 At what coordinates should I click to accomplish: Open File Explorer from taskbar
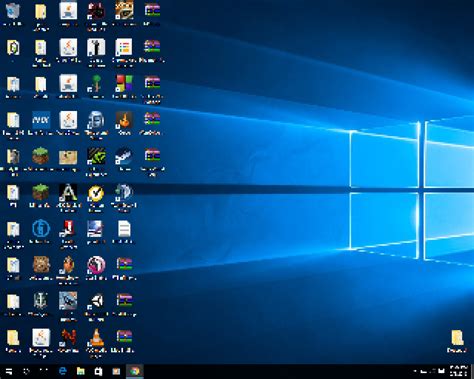pyautogui.click(x=80, y=371)
